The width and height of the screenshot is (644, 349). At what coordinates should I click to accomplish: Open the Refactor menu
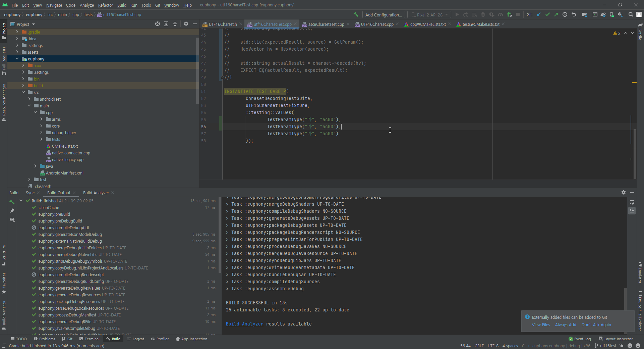click(105, 5)
